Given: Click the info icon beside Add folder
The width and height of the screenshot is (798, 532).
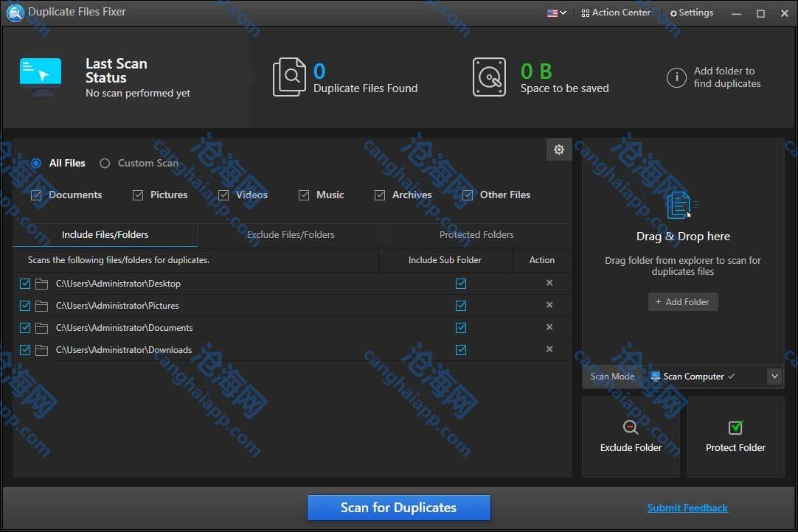Looking at the screenshot, I should (676, 77).
